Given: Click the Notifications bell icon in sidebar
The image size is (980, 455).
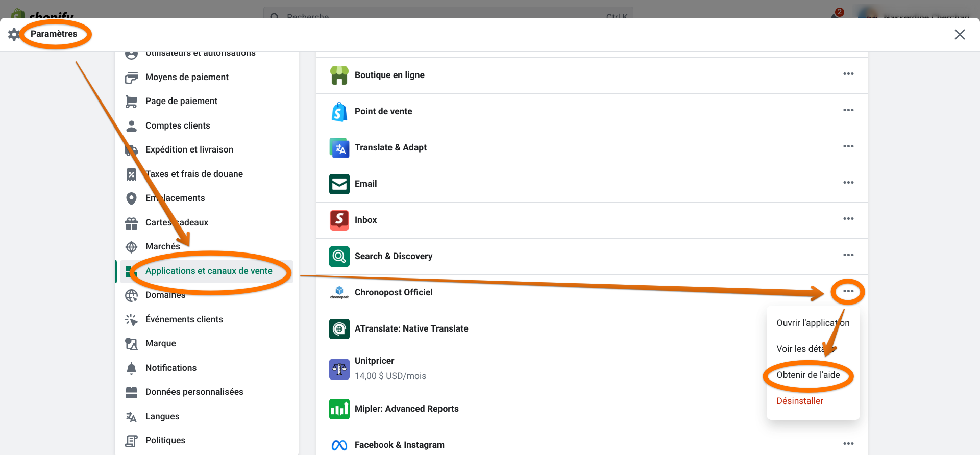Looking at the screenshot, I should click(x=131, y=368).
